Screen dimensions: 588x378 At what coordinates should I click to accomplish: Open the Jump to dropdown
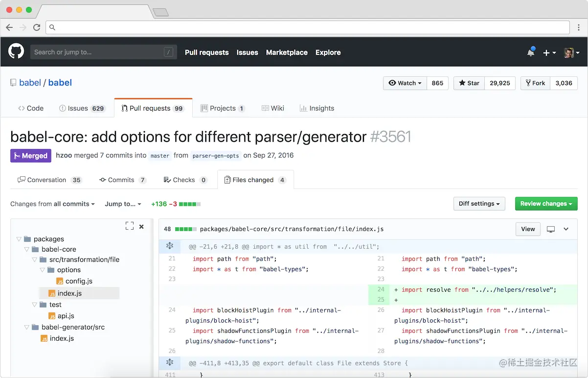123,204
